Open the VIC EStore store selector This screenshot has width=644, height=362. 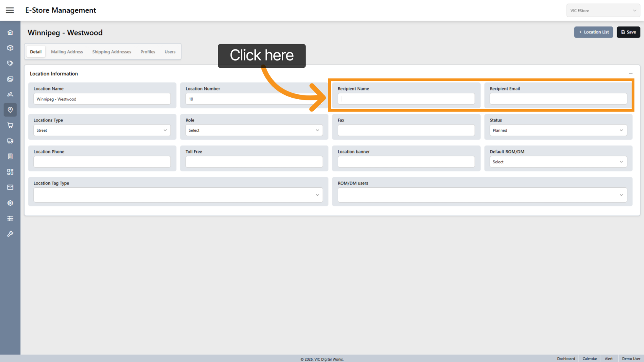pyautogui.click(x=603, y=11)
